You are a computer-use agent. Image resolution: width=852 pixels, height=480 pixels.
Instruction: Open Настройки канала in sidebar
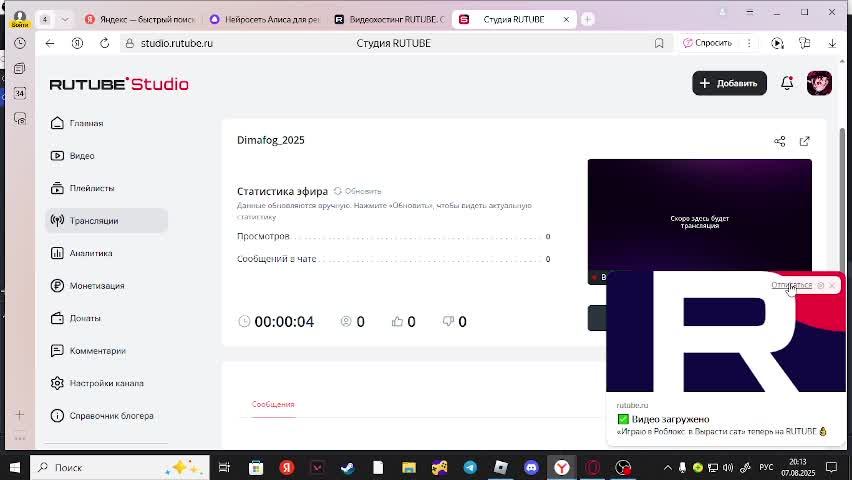(x=97, y=383)
